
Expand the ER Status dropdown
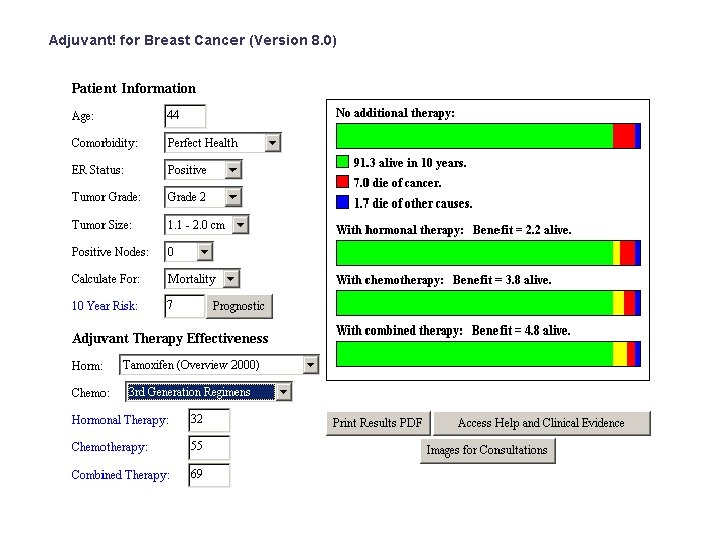click(233, 170)
